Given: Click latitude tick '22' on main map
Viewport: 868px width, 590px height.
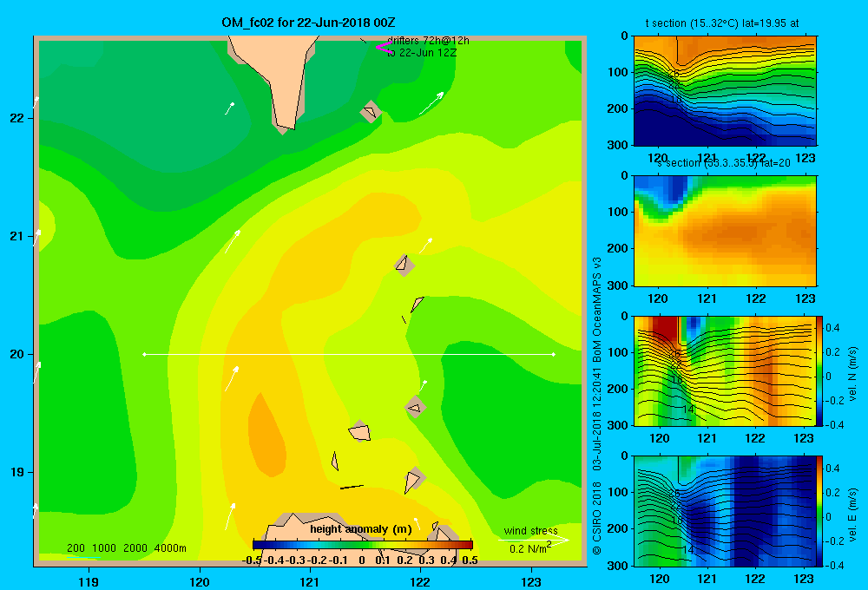Looking at the screenshot, I should coord(17,119).
